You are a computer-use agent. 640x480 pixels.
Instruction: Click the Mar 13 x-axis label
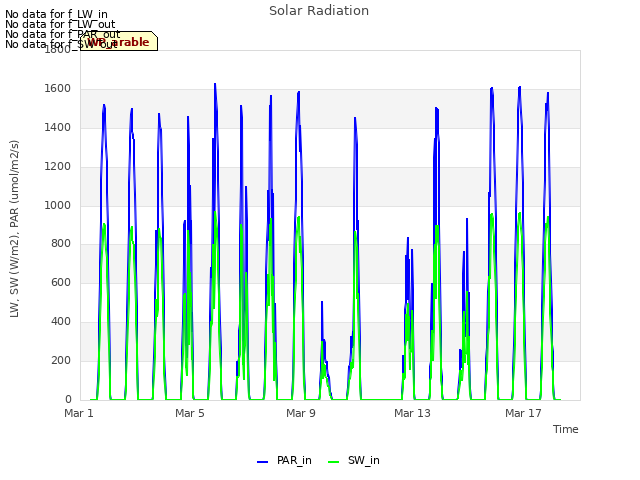[x=412, y=413]
